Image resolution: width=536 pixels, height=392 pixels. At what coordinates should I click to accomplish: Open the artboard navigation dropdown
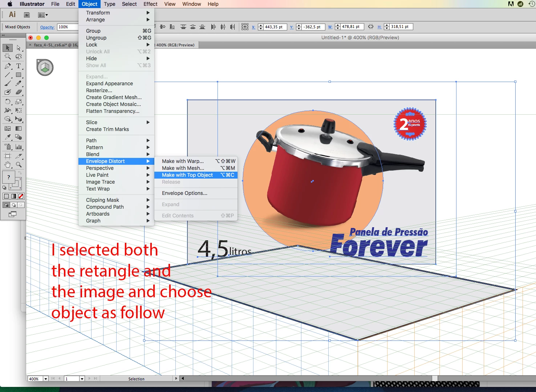(82, 379)
